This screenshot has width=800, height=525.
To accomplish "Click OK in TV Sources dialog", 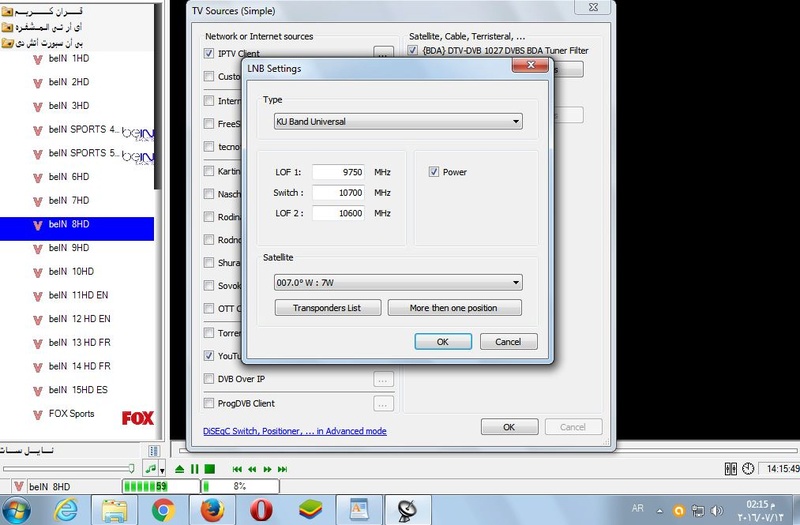I will [x=509, y=427].
